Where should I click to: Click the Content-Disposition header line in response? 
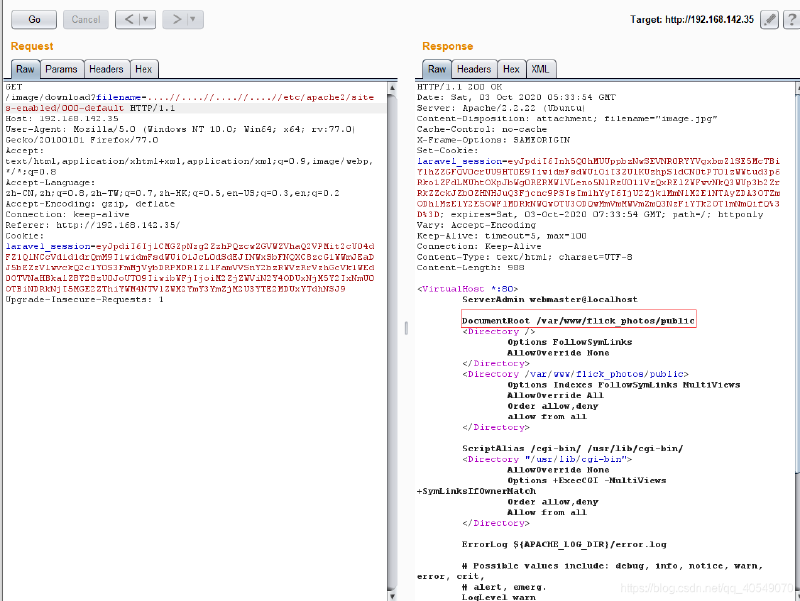567,118
